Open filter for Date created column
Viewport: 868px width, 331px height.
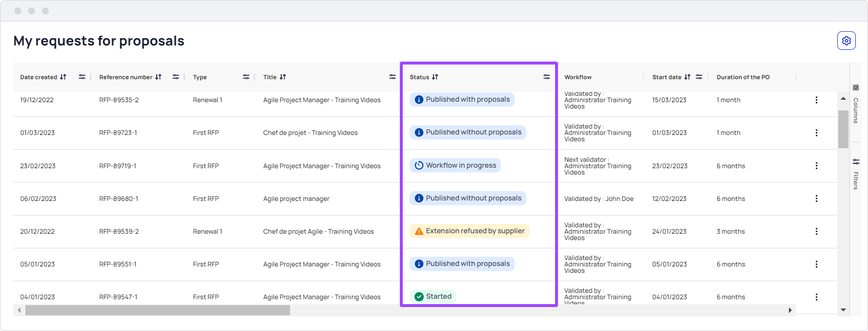coord(82,77)
